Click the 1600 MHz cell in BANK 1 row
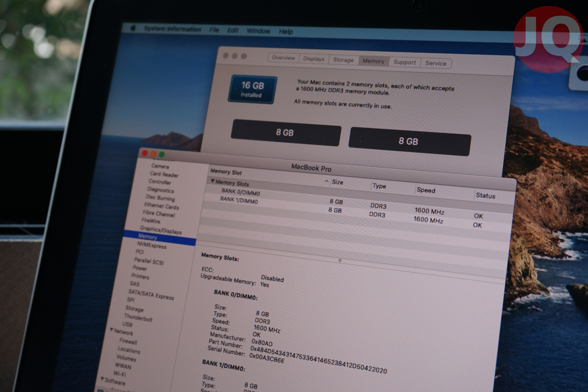 [x=428, y=220]
